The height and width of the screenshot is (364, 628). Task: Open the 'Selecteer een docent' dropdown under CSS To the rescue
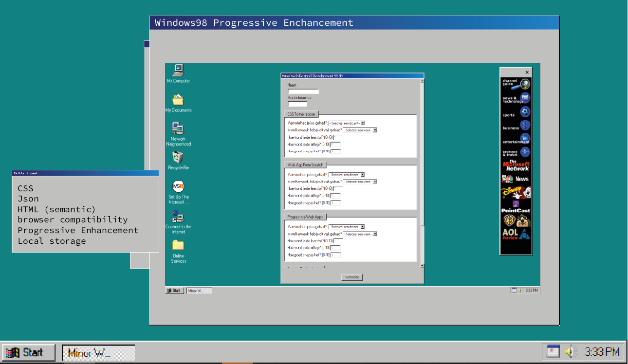347,123
